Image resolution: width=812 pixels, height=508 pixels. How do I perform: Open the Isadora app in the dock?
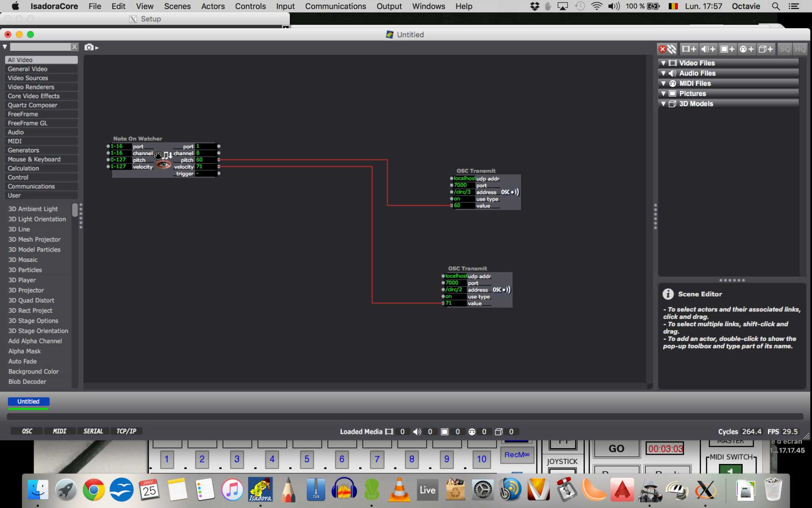[260, 489]
